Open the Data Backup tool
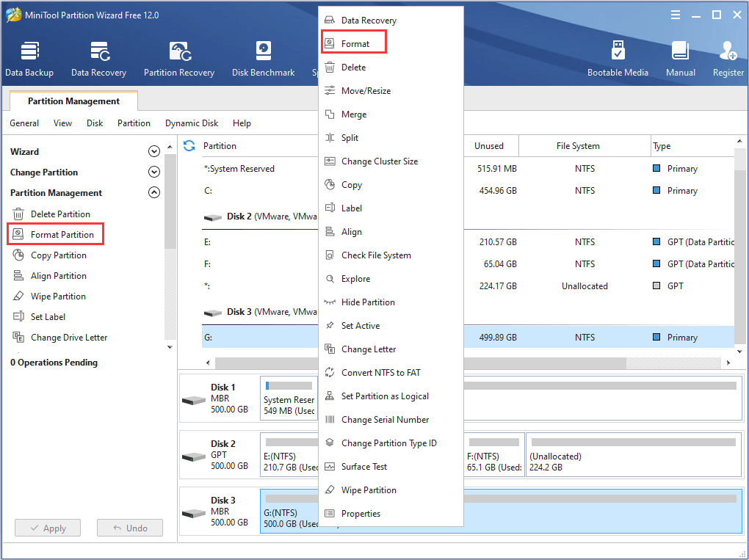749x560 pixels. (29, 59)
